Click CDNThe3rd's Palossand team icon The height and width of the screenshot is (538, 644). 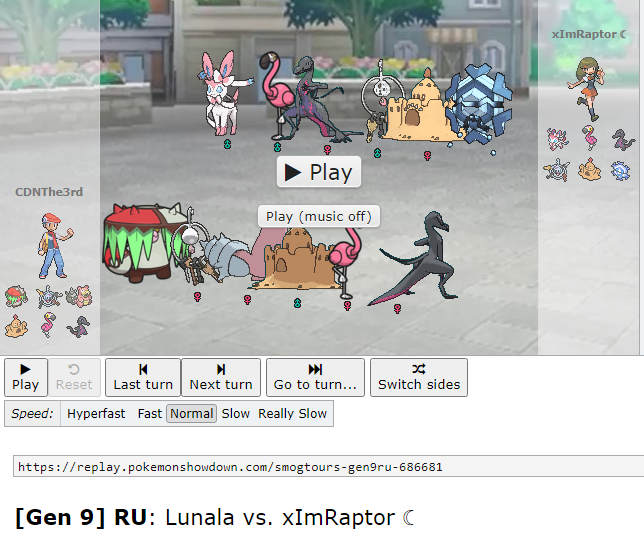tap(16, 326)
